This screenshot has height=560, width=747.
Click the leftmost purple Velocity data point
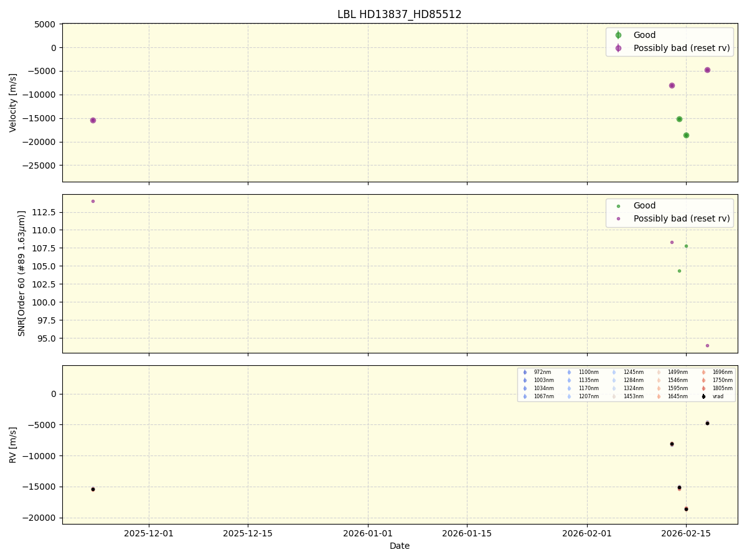[93, 121]
